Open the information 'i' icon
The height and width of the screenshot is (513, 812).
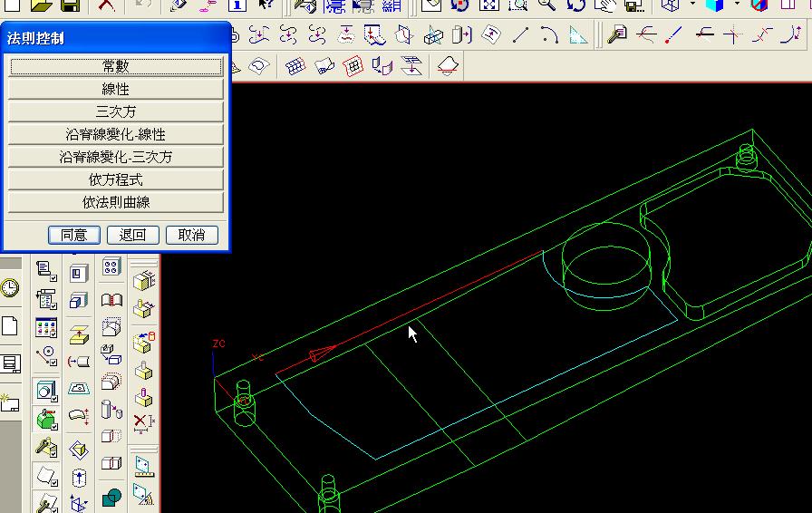(x=237, y=5)
